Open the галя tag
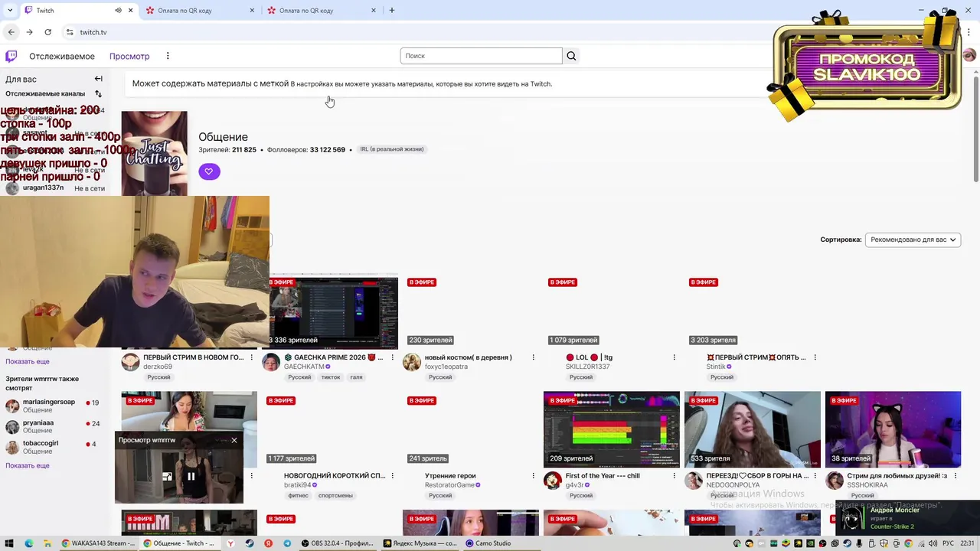The image size is (980, 551). tap(356, 377)
